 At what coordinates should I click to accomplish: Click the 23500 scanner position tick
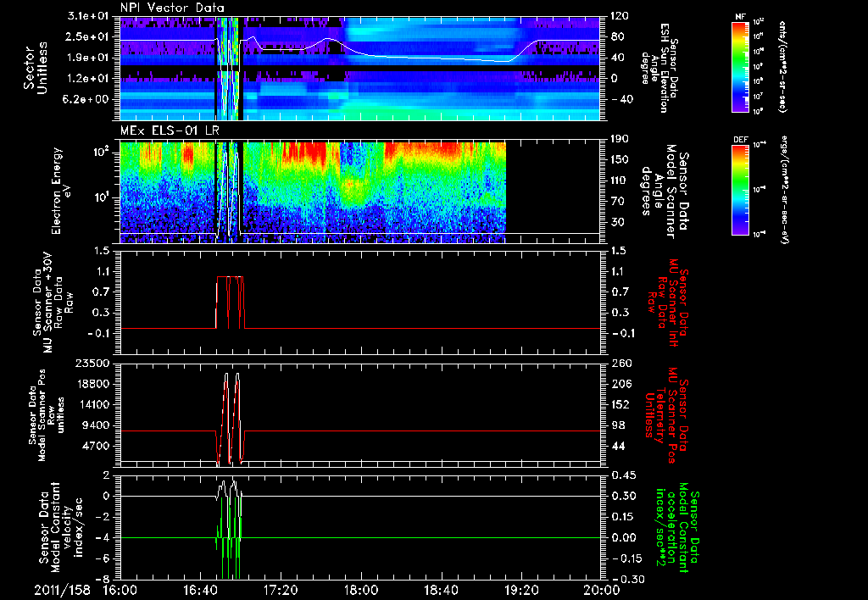tap(93, 363)
